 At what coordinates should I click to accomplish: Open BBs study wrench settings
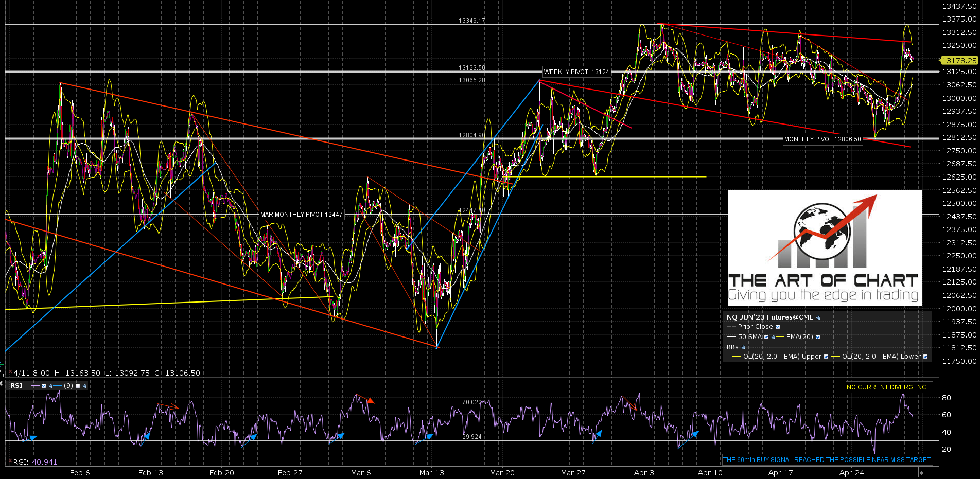(743, 347)
